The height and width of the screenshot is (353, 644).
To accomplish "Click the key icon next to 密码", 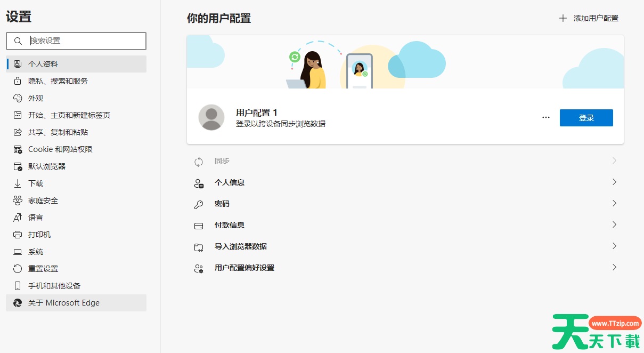I will pyautogui.click(x=199, y=204).
